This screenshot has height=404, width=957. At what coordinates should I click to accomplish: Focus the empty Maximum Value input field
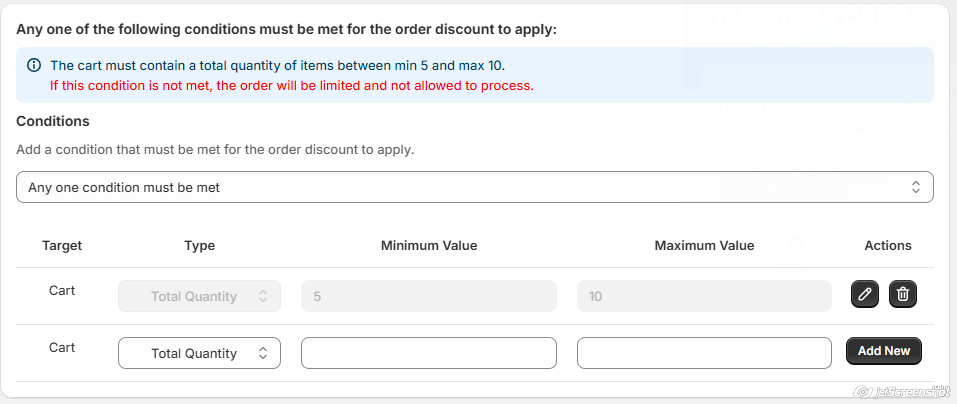[704, 353]
